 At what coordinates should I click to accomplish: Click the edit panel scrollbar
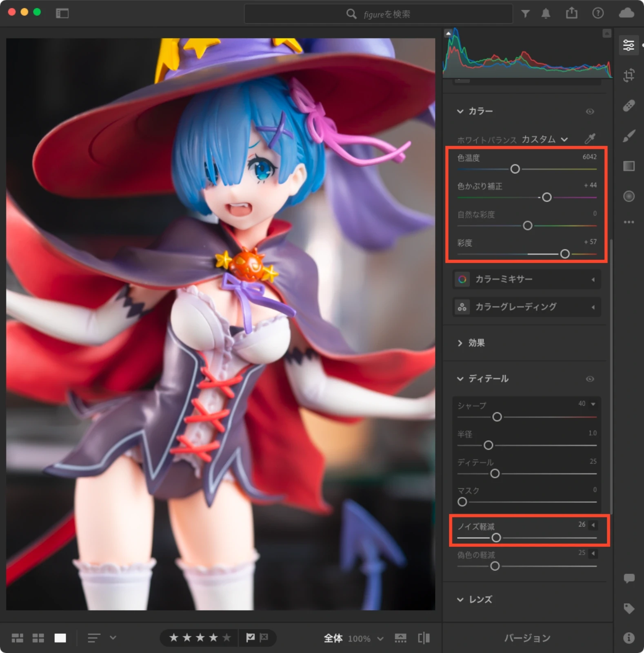point(611,376)
